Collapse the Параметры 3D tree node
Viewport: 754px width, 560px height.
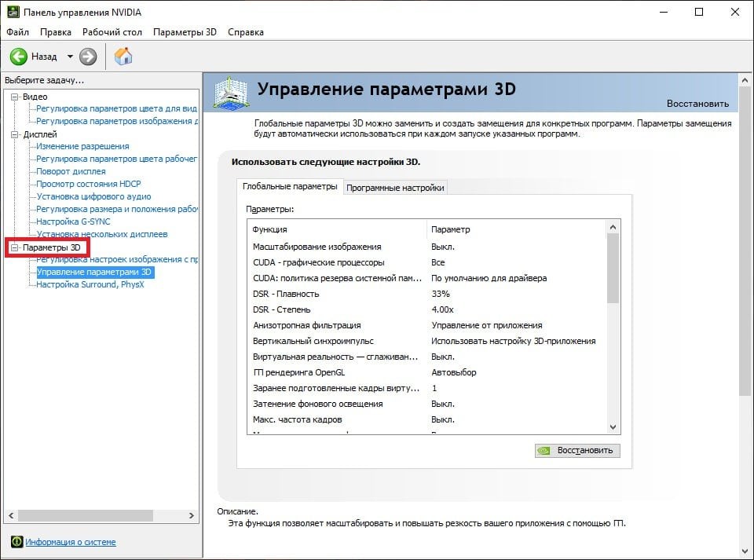coord(14,247)
